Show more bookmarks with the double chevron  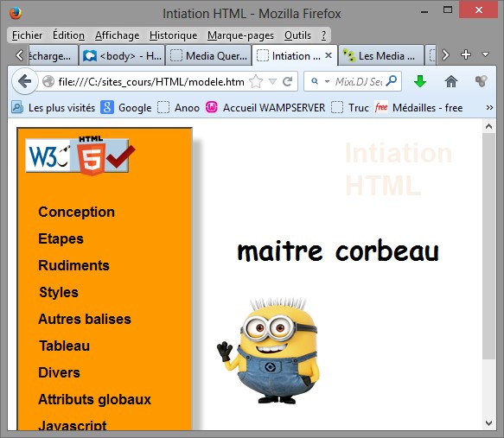[x=489, y=108]
